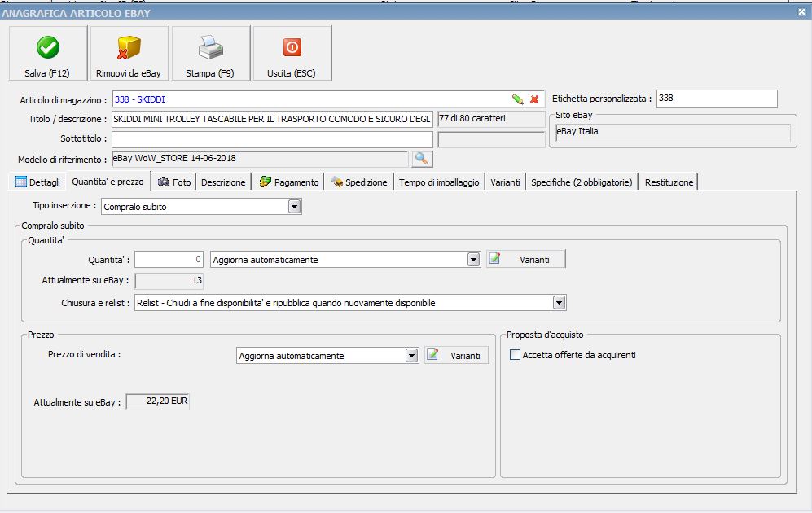Click the eBay Italia site field
The width and height of the screenshot is (812, 513).
673,133
